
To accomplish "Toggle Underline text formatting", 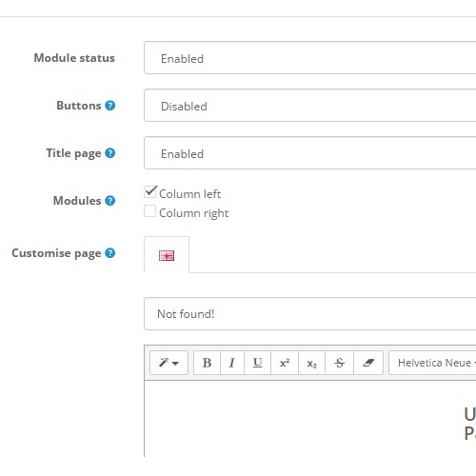I will [x=257, y=363].
